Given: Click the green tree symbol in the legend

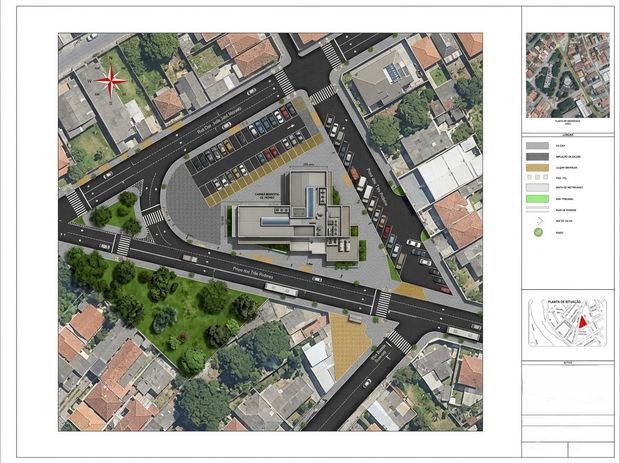Looking at the screenshot, I should click(x=538, y=232).
